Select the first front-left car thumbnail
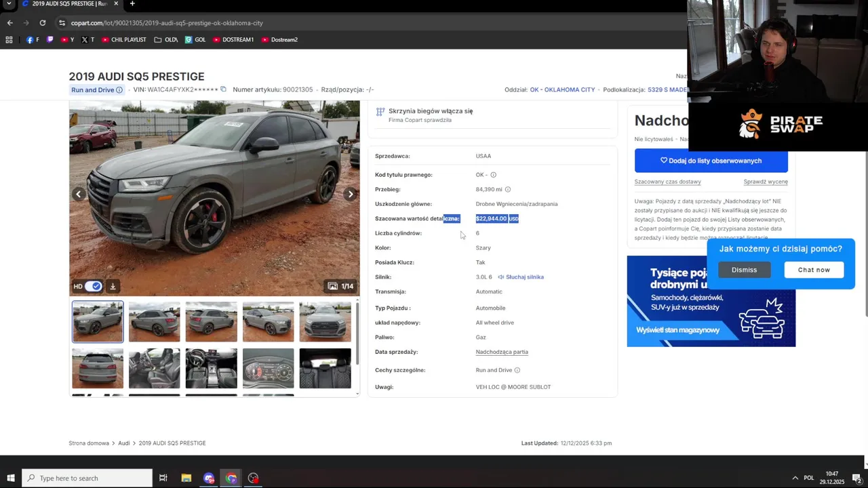This screenshot has height=488, width=868. click(x=98, y=322)
